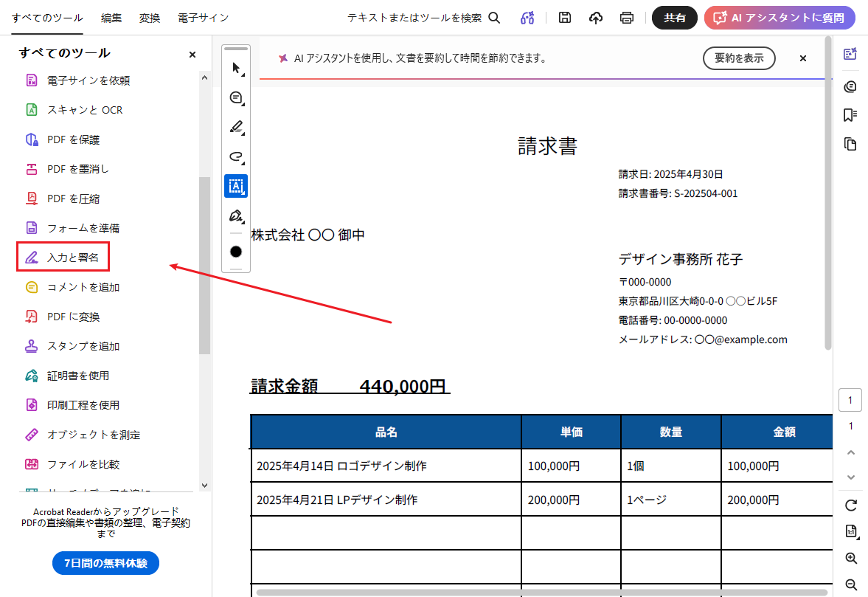Screen dimensions: 868x597
Task: Rotate the page view
Action: [851, 505]
